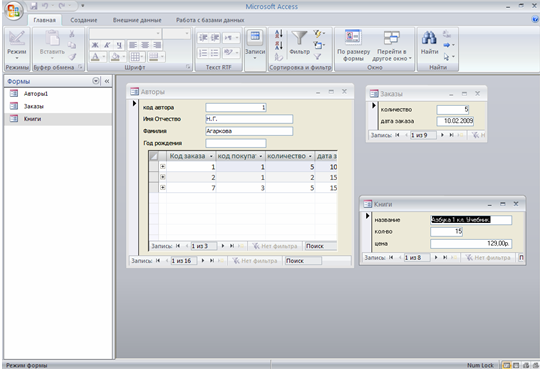Screen dimensions: 540x371
Task: Open the Работа с базами данных tab
Action: [210, 20]
